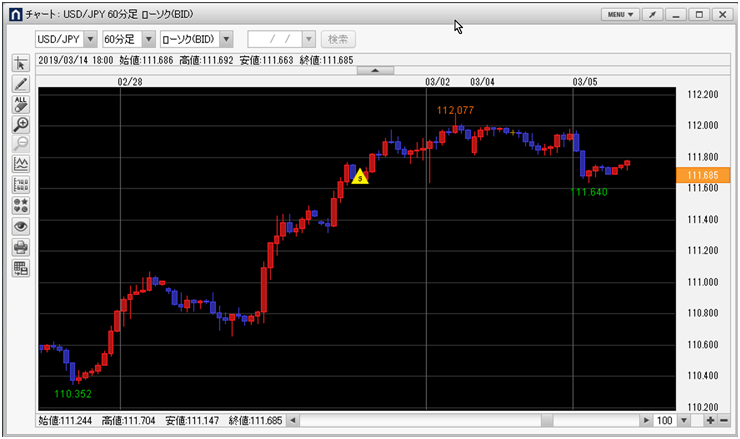Click the greyed-out zoom-out magnifier
This screenshot has height=439, width=740.
click(x=20, y=144)
